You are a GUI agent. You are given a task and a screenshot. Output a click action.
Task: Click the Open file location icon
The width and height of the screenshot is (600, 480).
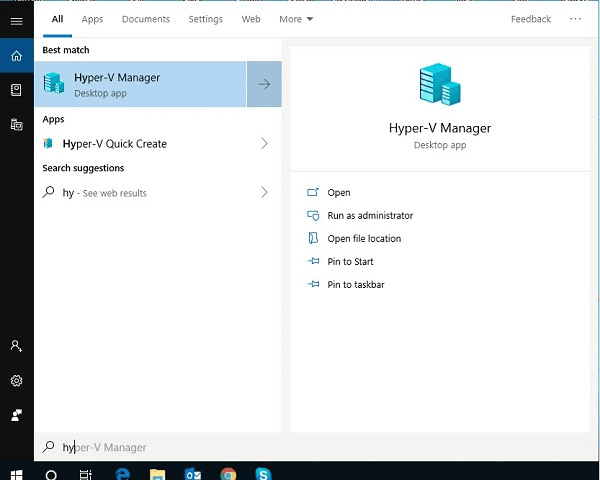click(x=313, y=238)
